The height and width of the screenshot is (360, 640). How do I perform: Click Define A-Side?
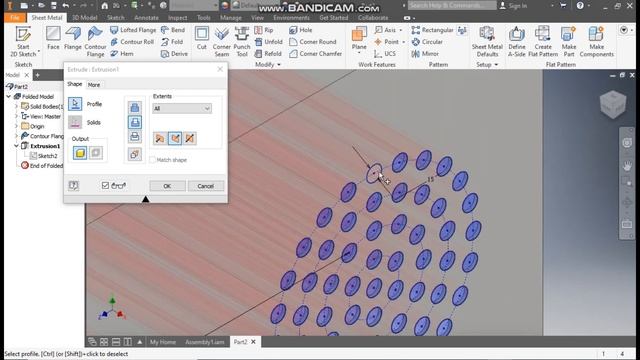coord(517,42)
